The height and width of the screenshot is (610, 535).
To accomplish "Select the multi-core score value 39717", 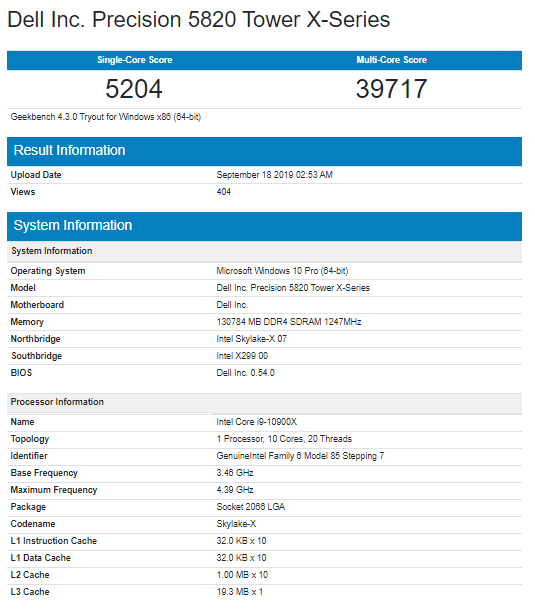I will (x=391, y=89).
